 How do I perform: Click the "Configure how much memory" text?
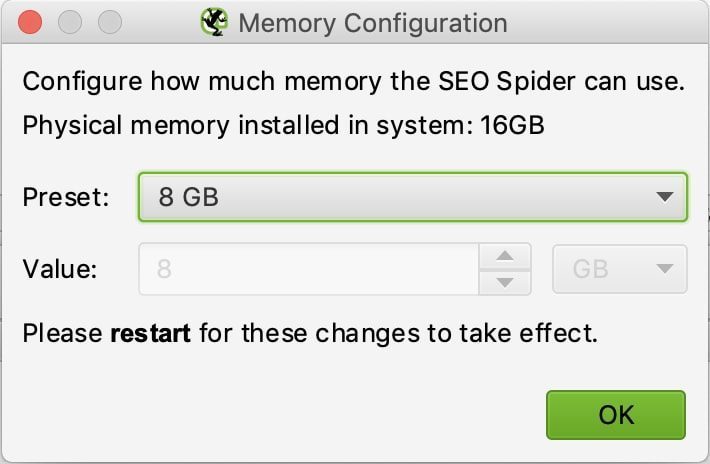point(202,82)
